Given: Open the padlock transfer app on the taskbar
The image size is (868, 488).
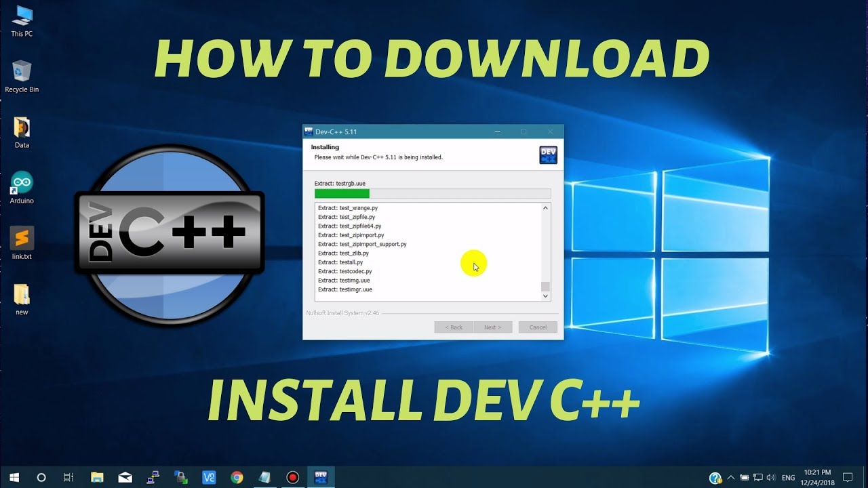Looking at the screenshot, I should pyautogui.click(x=180, y=477).
